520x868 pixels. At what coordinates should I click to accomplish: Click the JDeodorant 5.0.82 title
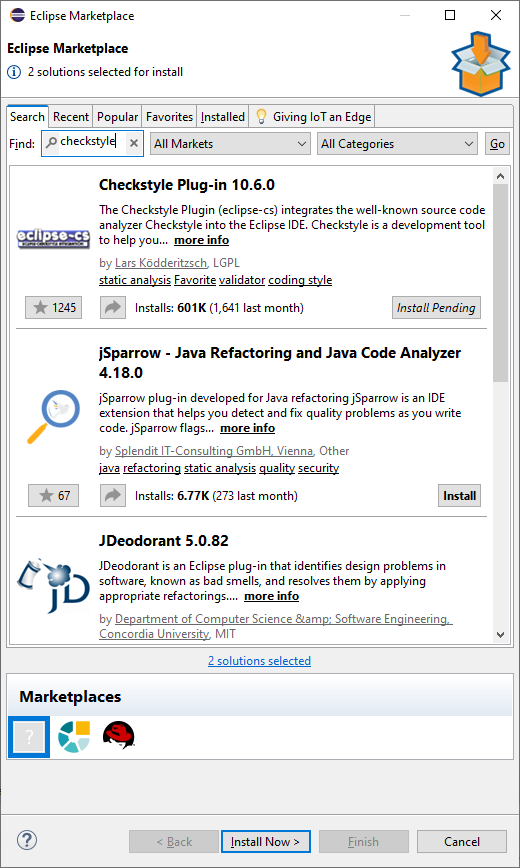164,540
